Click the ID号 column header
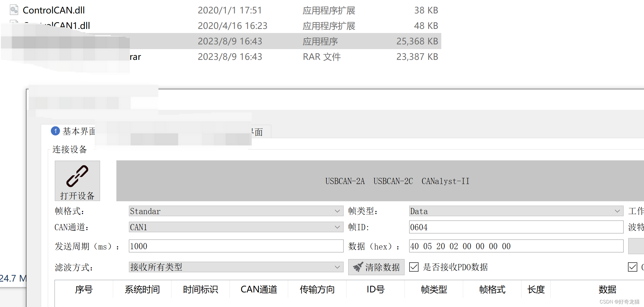This screenshot has width=644, height=307. 376,289
